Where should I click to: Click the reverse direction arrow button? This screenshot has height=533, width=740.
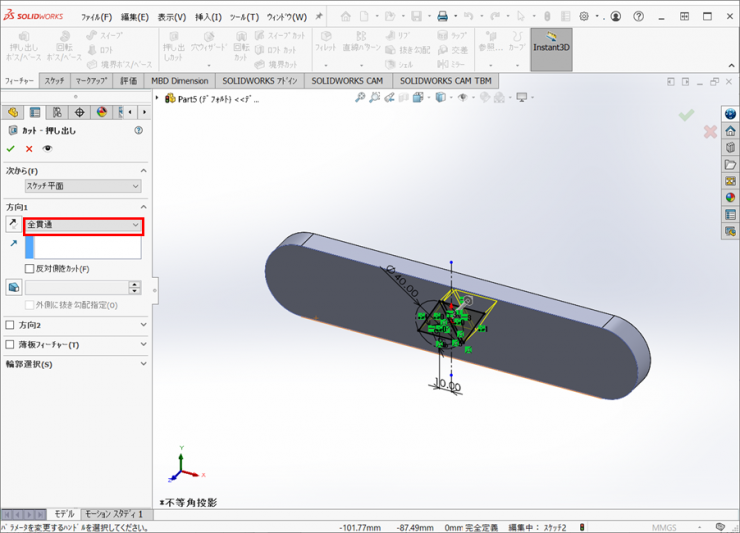pyautogui.click(x=13, y=226)
